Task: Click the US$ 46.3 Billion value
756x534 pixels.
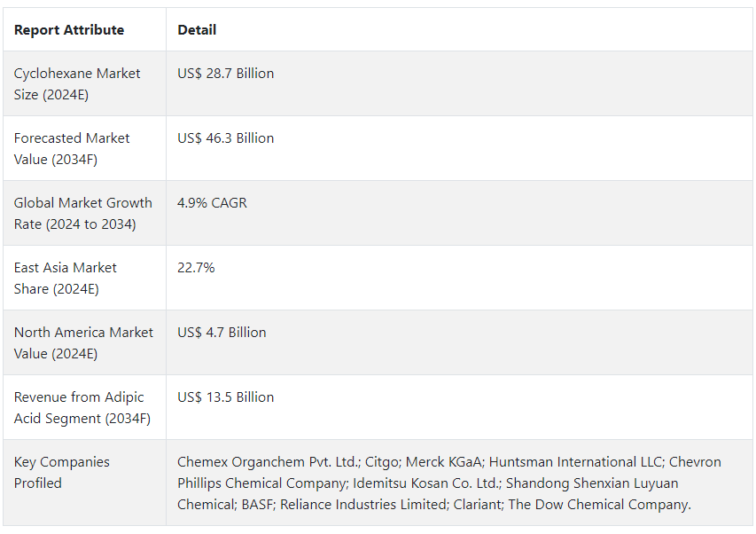Action: pyautogui.click(x=226, y=138)
